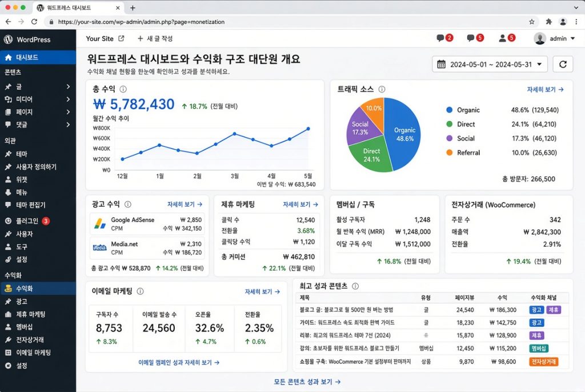Open the browser profile icon
The image size is (585, 392).
coord(563,22)
